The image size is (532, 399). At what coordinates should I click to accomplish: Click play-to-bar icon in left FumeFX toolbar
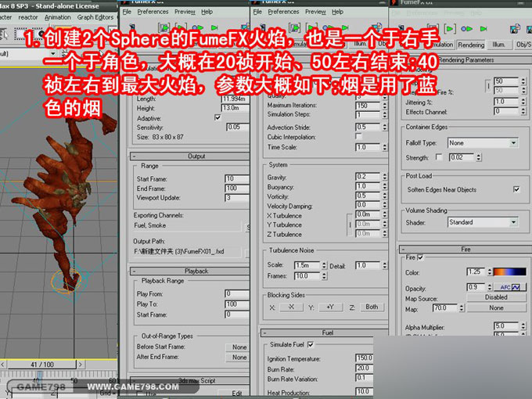pos(214,28)
